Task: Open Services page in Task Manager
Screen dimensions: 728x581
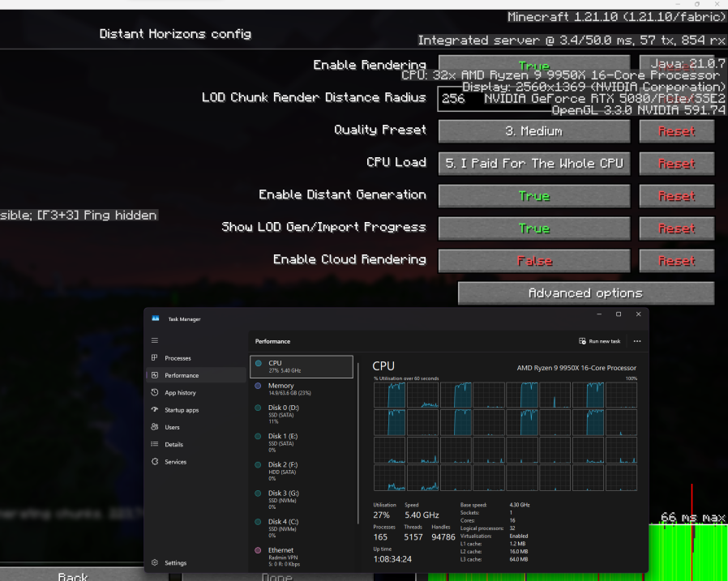Action: pyautogui.click(x=196, y=462)
